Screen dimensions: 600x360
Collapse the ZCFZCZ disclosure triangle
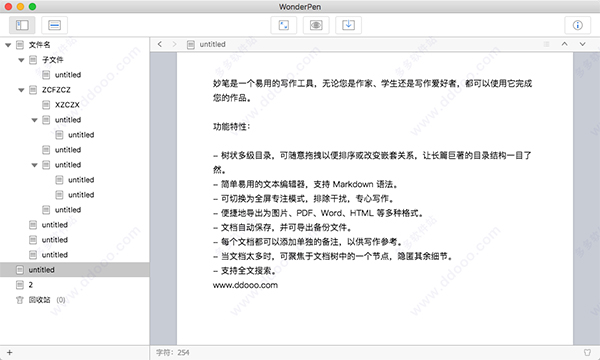point(21,90)
